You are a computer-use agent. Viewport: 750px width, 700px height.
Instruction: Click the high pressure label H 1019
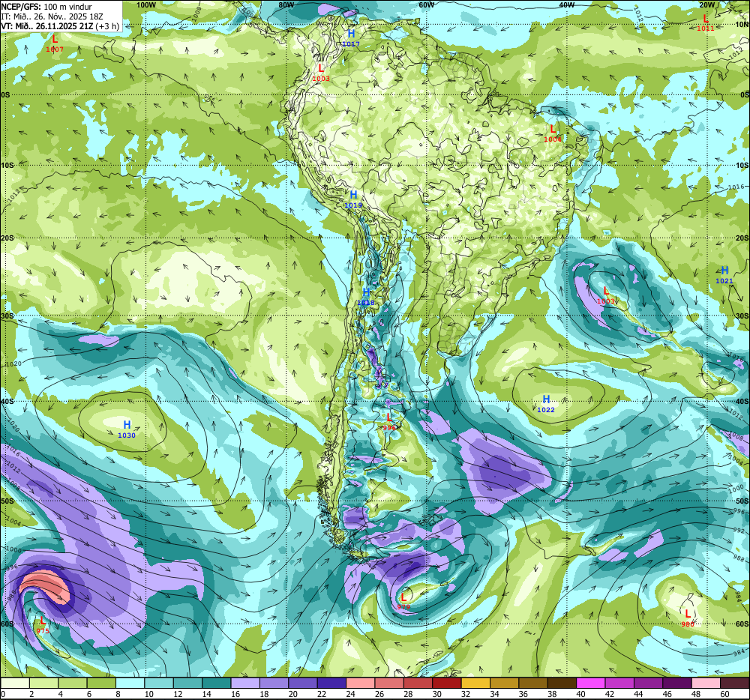pos(353,199)
